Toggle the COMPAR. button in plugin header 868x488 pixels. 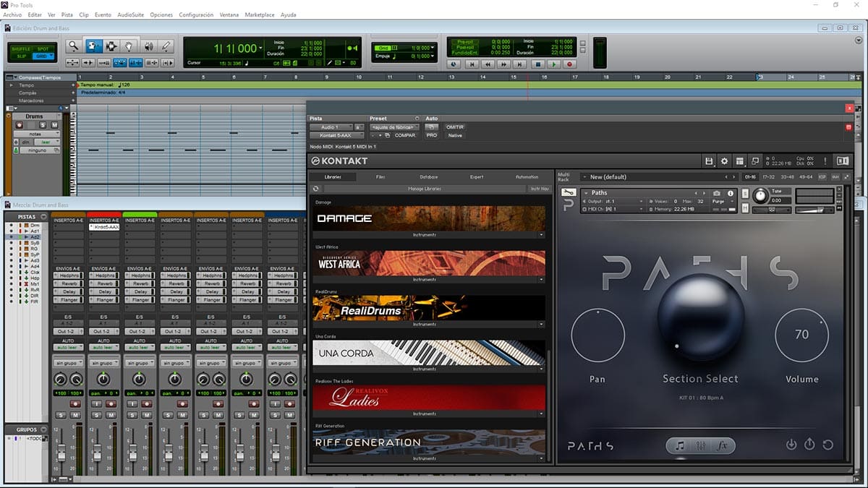[x=405, y=135]
